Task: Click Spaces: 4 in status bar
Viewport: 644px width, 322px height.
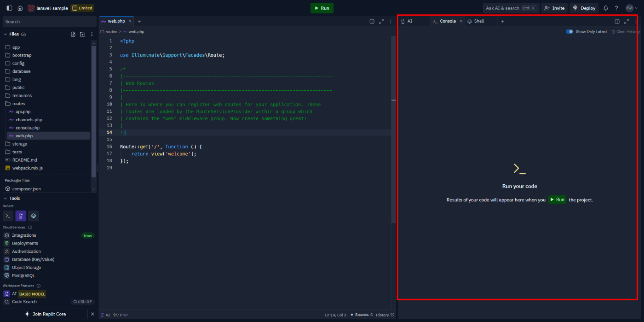Action: click(x=362, y=315)
